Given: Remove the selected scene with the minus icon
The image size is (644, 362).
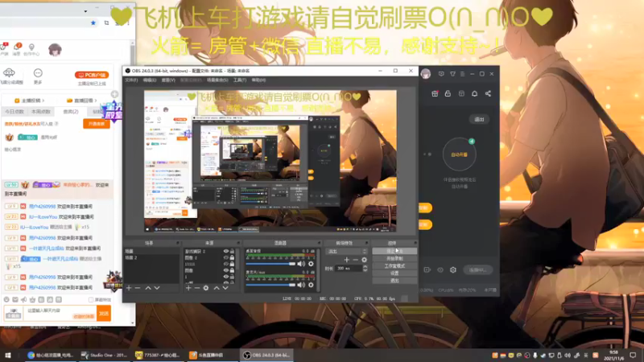Looking at the screenshot, I should 138,288.
